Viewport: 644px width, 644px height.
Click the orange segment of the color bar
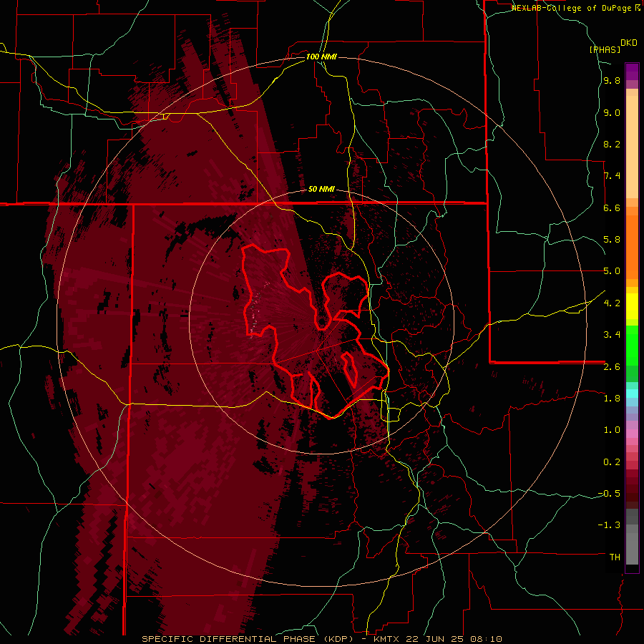pyautogui.click(x=632, y=248)
